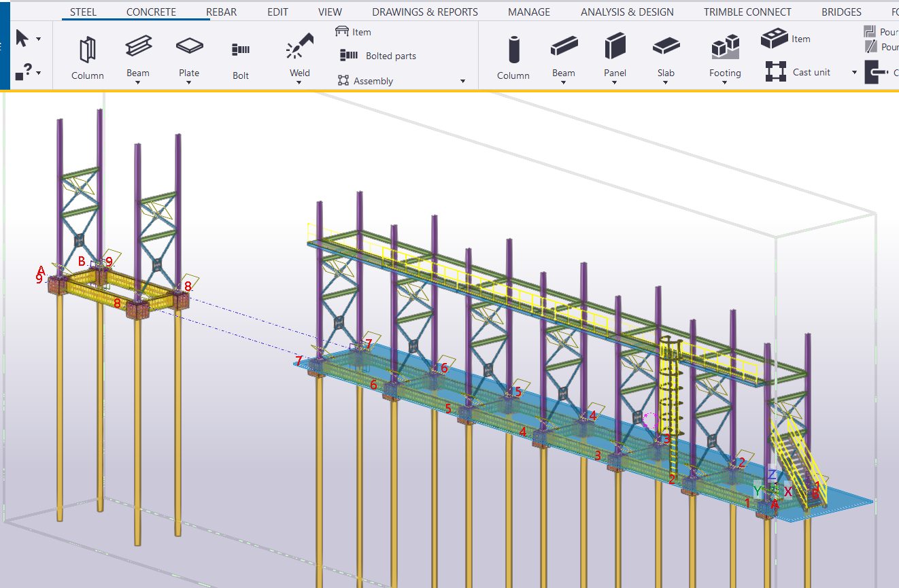Viewport: 899px width, 588px height.
Task: Click the concrete Footing icon
Action: coord(725,48)
